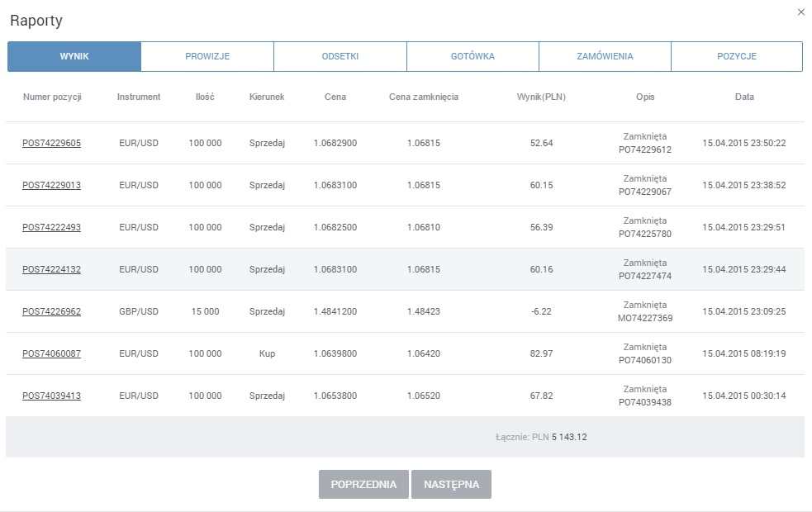Open the ZAMÓWIENIA tab
Viewport: 812px width, 512px height.
pos(605,56)
